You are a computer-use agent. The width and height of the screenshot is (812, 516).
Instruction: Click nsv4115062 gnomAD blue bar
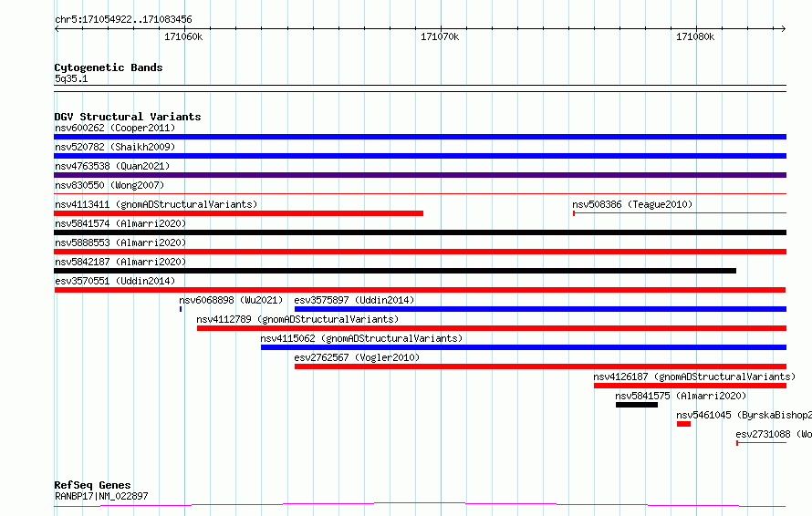tap(524, 347)
